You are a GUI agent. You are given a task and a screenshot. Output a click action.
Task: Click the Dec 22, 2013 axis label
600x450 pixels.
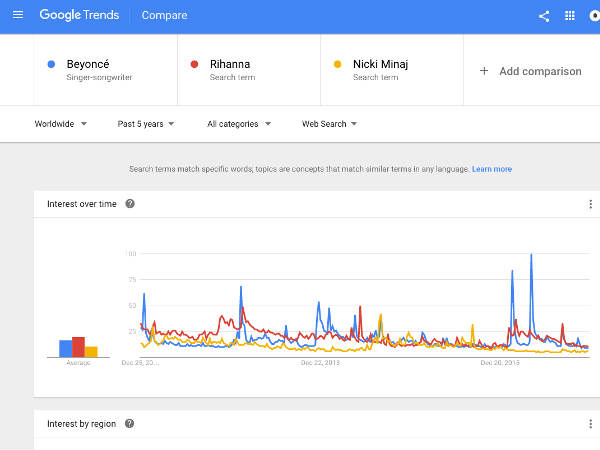point(320,363)
